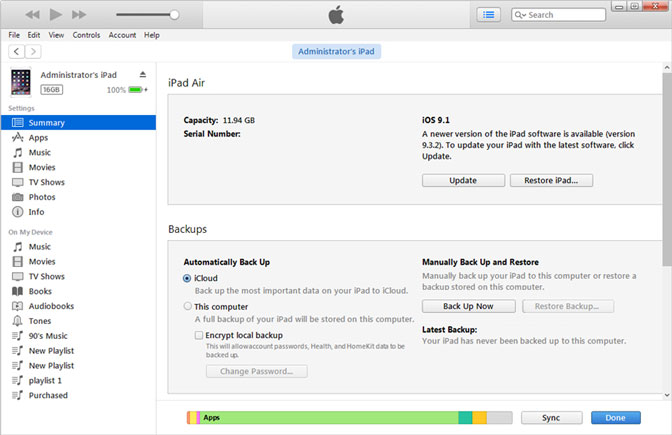Click the search magnifier dropdown arrow
The width and height of the screenshot is (672, 435).
[x=520, y=15]
